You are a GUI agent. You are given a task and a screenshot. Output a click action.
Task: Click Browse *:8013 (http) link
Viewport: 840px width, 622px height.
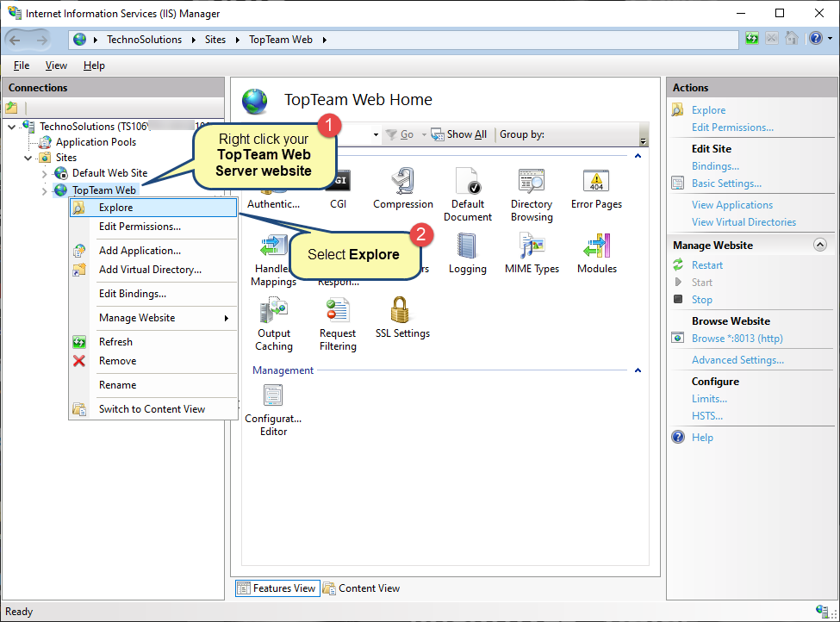pyautogui.click(x=737, y=339)
